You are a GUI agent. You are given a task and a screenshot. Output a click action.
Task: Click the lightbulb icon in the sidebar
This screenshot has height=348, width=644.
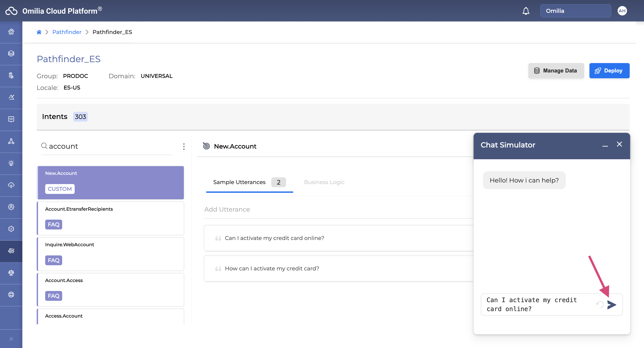point(11,163)
